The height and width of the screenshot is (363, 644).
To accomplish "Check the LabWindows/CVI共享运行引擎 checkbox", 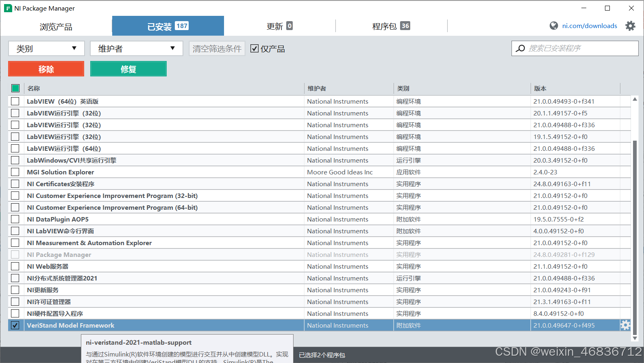I will coord(15,160).
